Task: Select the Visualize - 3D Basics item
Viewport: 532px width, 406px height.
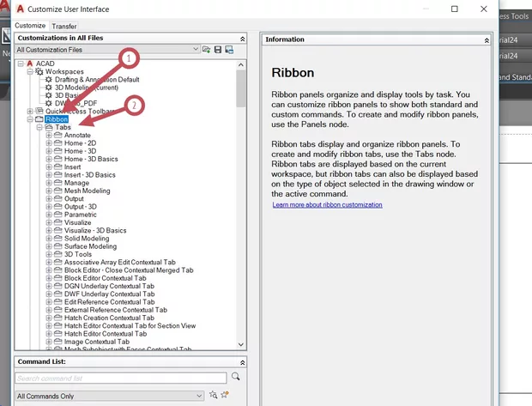Action: coord(95,231)
